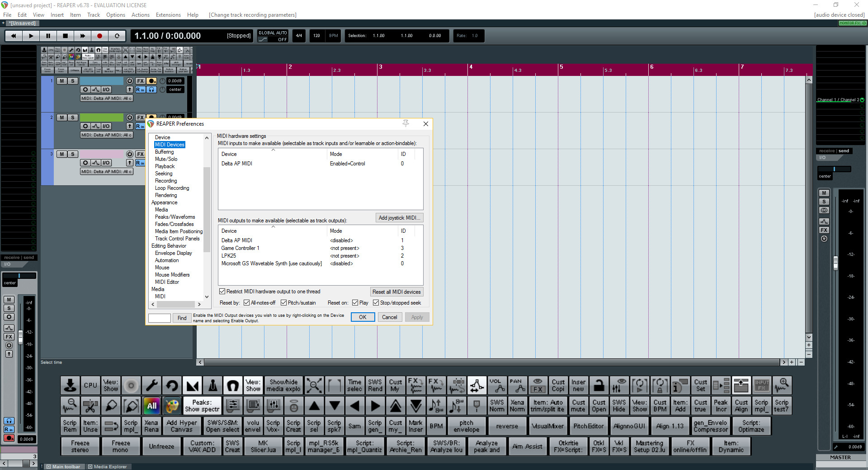This screenshot has width=868, height=470.
Task: Mute the right master strip with M
Action: [x=824, y=193]
